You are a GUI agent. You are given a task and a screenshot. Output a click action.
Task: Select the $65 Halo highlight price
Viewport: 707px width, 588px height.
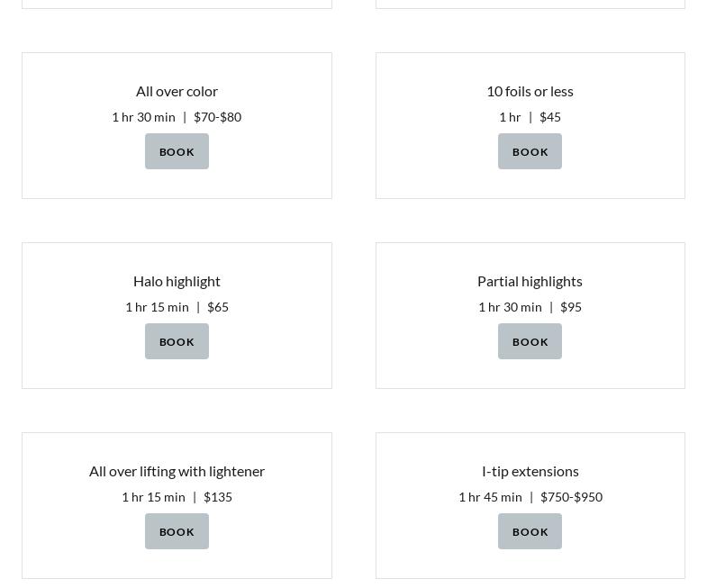pyautogui.click(x=218, y=307)
